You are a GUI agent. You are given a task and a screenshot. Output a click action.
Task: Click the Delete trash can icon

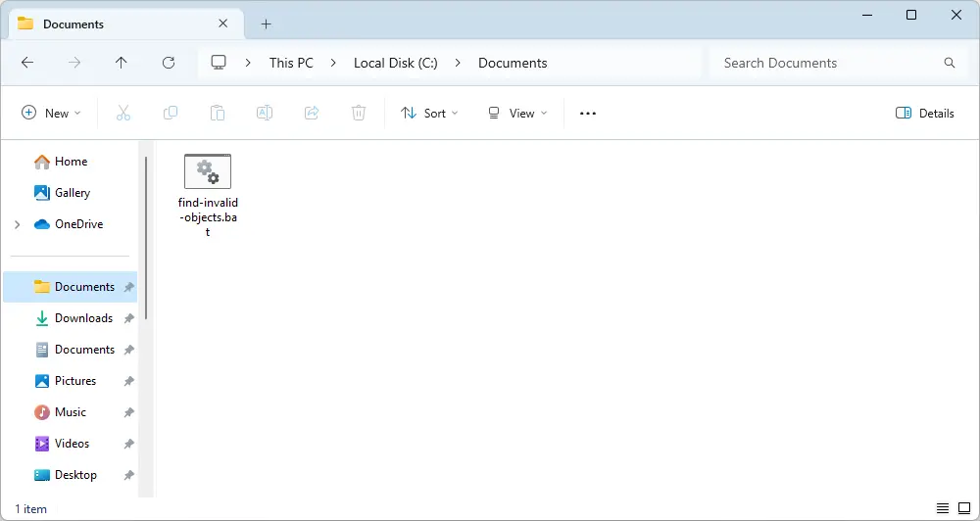point(358,113)
